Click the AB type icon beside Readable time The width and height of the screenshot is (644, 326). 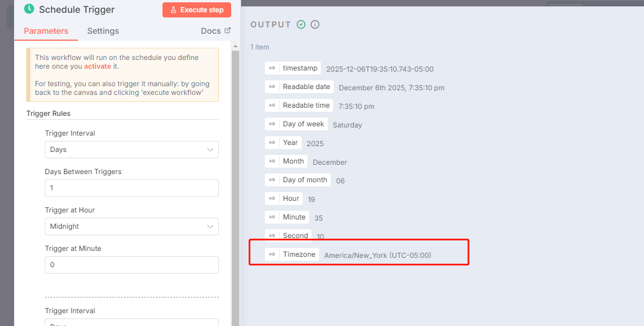[x=272, y=105]
